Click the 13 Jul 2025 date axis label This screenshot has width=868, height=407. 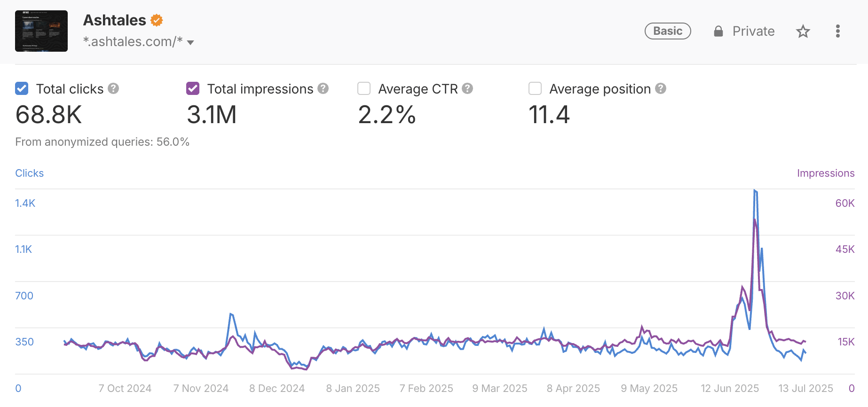click(x=805, y=388)
